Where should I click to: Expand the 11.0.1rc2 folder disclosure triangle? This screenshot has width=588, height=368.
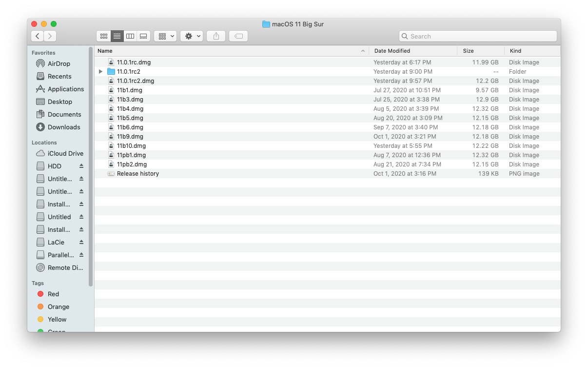[100, 72]
